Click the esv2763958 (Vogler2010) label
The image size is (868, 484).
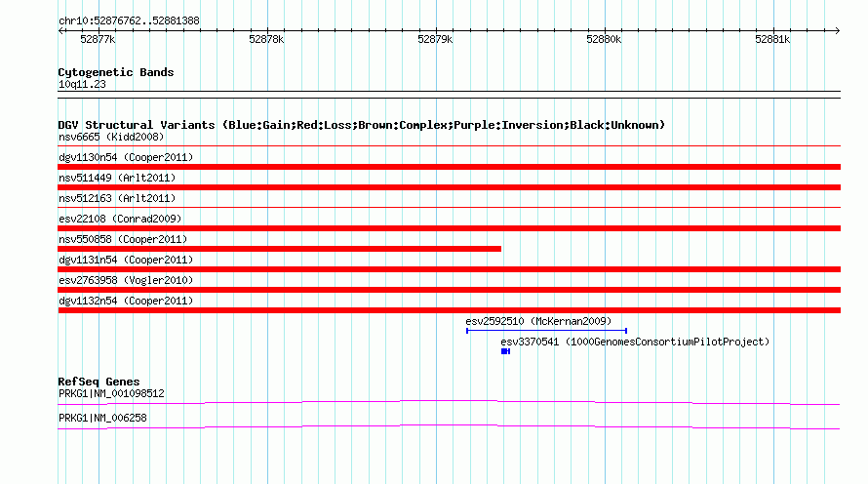[x=126, y=280]
